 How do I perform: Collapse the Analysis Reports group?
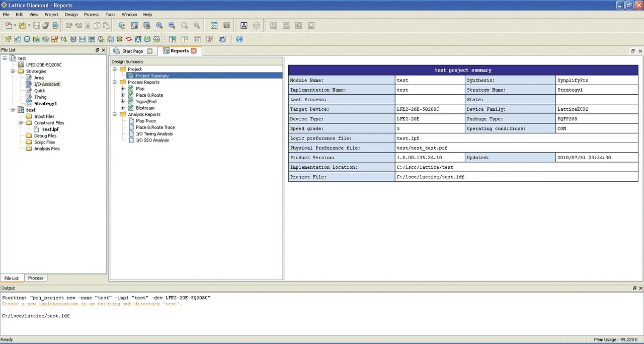(x=115, y=114)
